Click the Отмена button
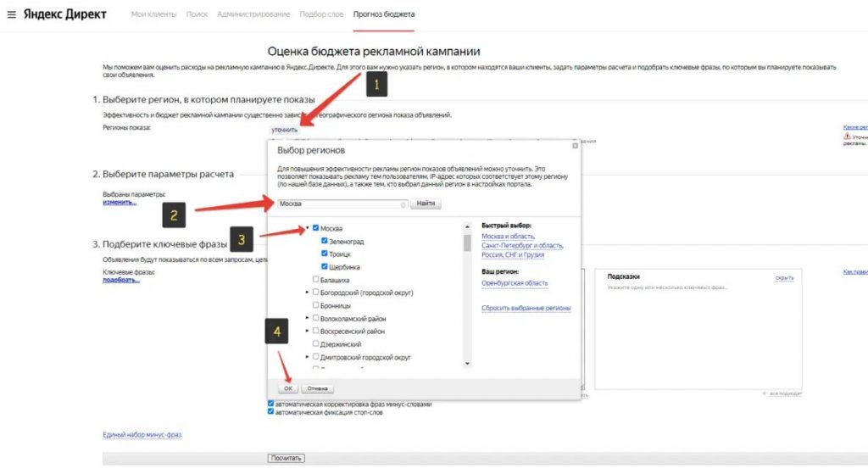 click(x=317, y=388)
